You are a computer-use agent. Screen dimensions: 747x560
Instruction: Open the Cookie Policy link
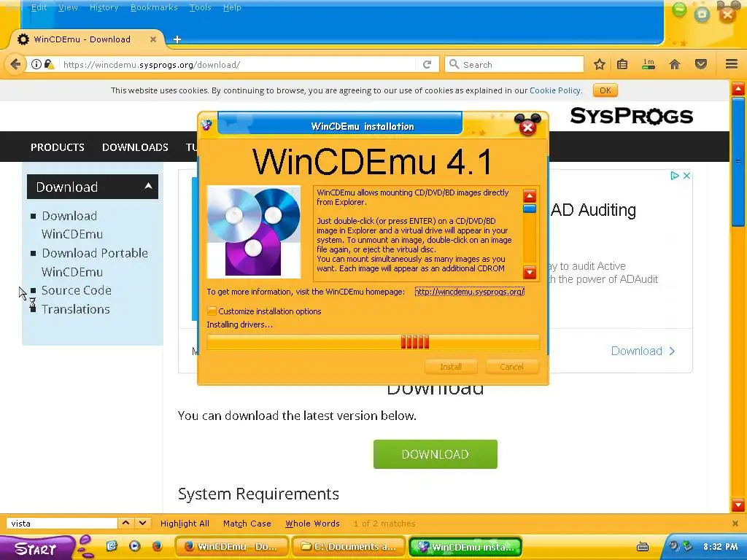(x=555, y=90)
